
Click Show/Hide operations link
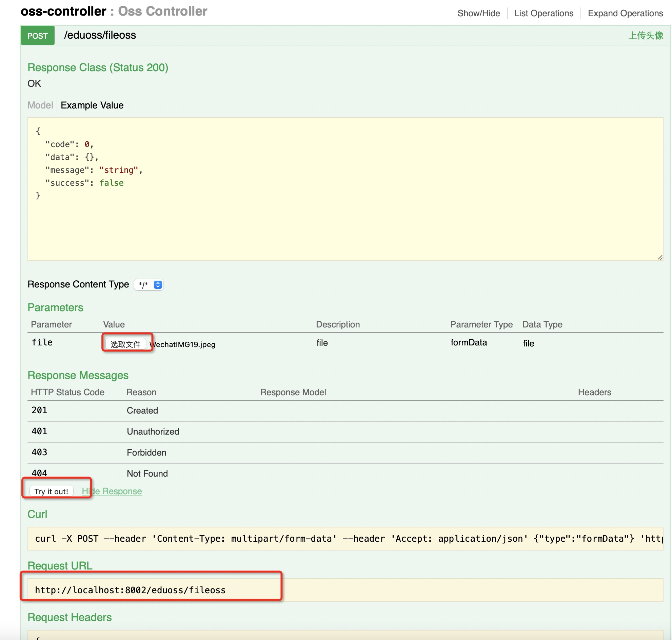point(478,13)
